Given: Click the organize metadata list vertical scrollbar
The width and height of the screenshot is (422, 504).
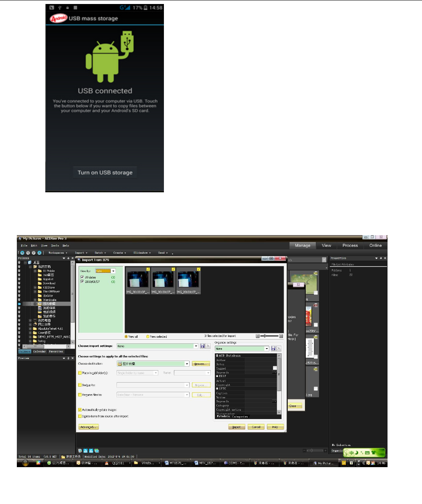Looking at the screenshot, I should click(x=279, y=384).
